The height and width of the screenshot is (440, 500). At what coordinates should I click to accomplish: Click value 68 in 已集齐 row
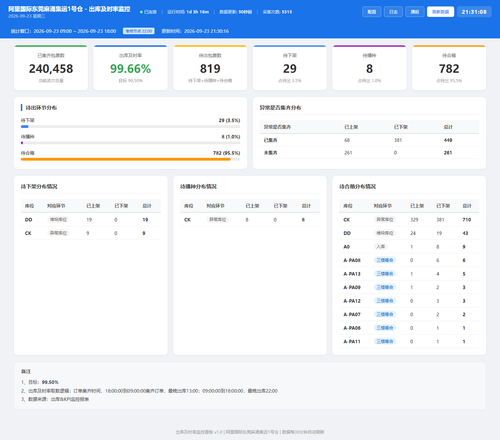point(347,140)
